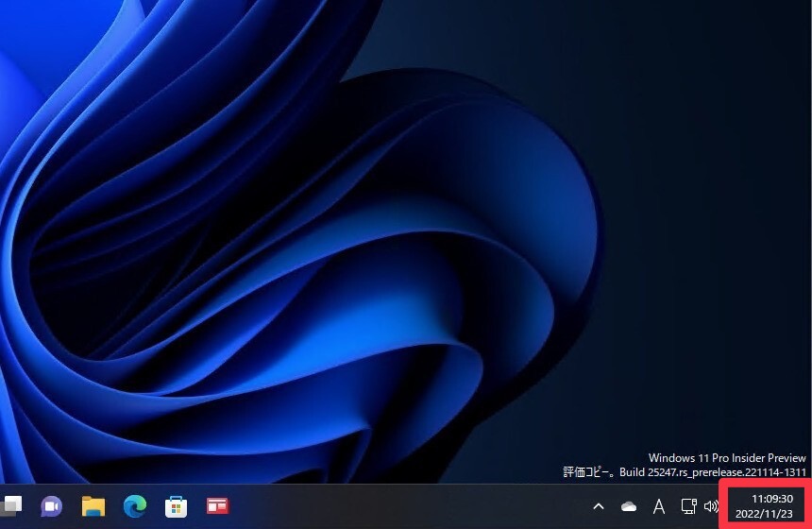Open the Microsoft Store app
The width and height of the screenshot is (812, 529).
pos(176,506)
